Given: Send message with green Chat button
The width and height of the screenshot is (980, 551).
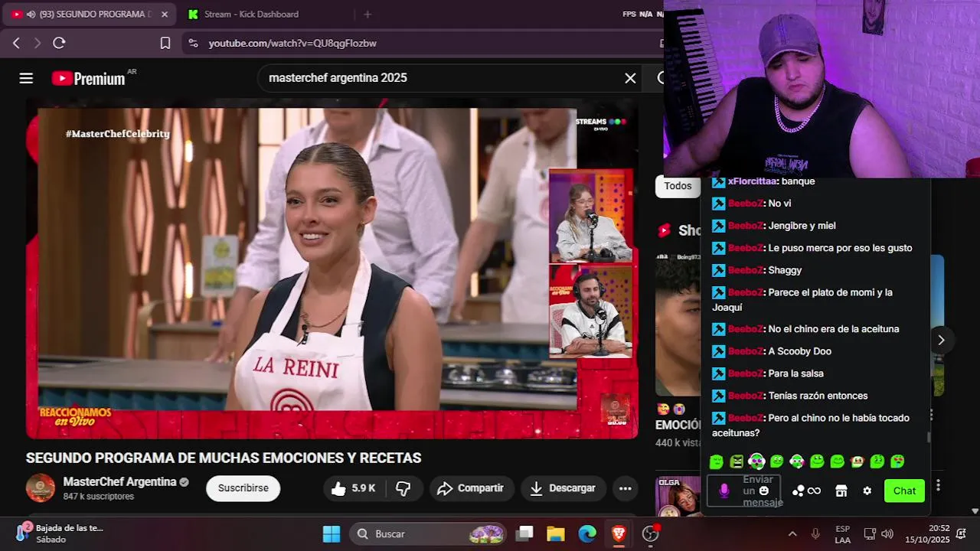Looking at the screenshot, I should tap(904, 491).
